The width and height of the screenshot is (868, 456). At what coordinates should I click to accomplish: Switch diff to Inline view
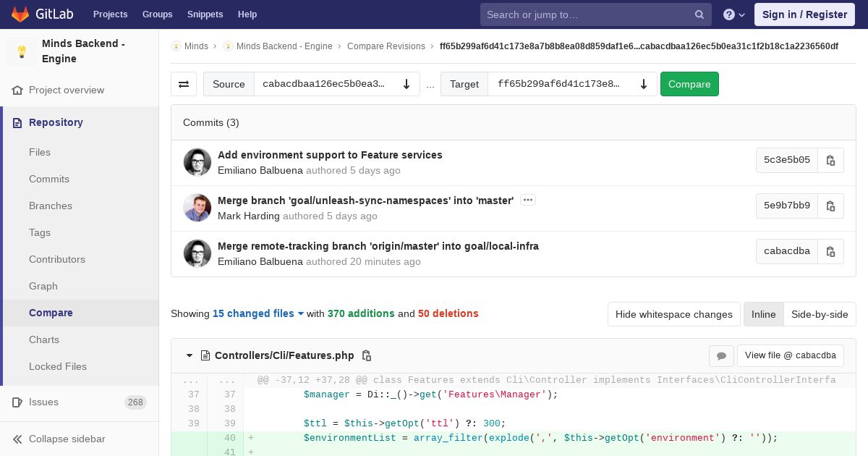(763, 314)
